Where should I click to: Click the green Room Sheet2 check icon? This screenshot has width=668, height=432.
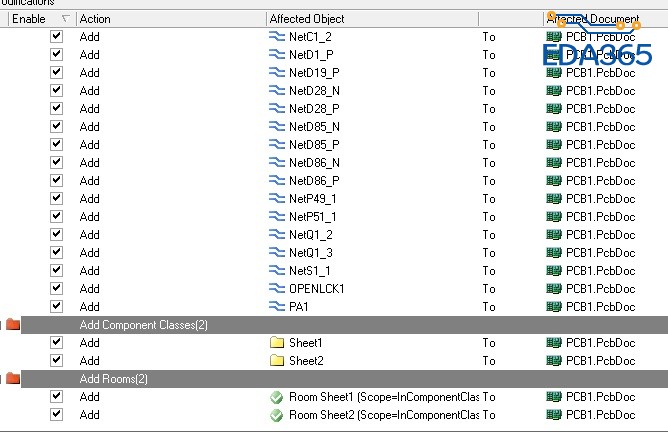[x=278, y=414]
